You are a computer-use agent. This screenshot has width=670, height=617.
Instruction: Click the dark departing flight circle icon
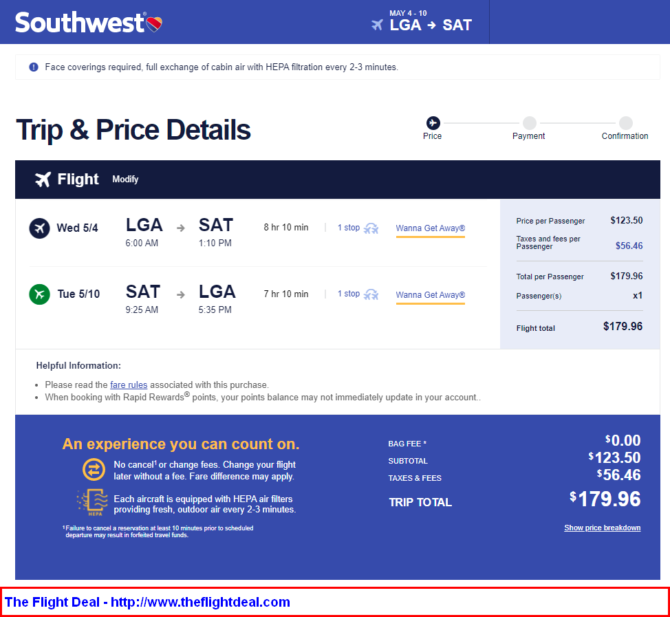39,228
